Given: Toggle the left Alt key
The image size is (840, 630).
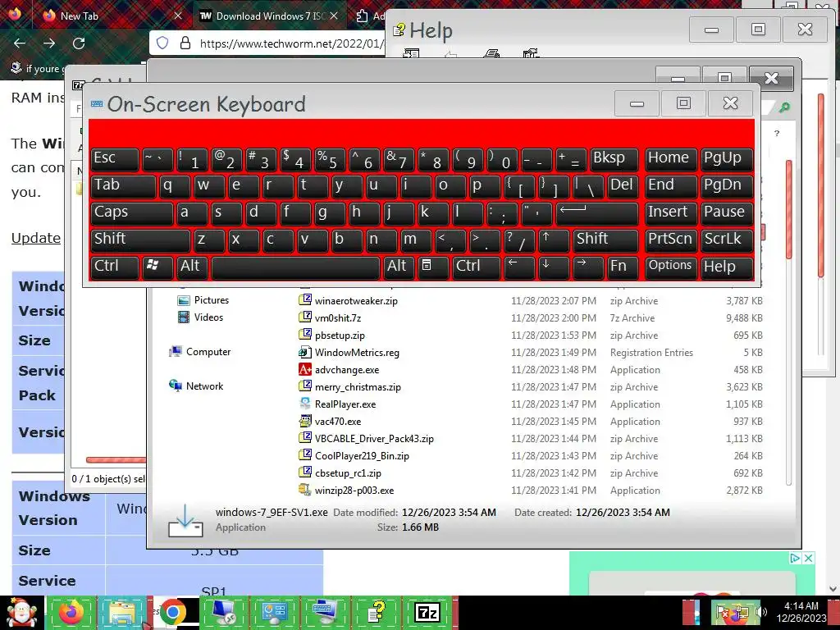Looking at the screenshot, I should click(191, 268).
